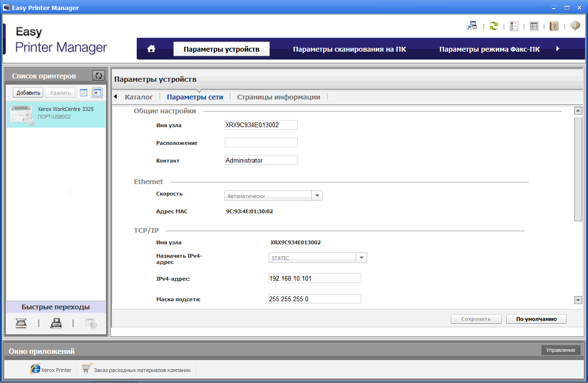Open the printer shortcut icon in top toolbar
Screen dimensions: 588x383
click(x=472, y=26)
